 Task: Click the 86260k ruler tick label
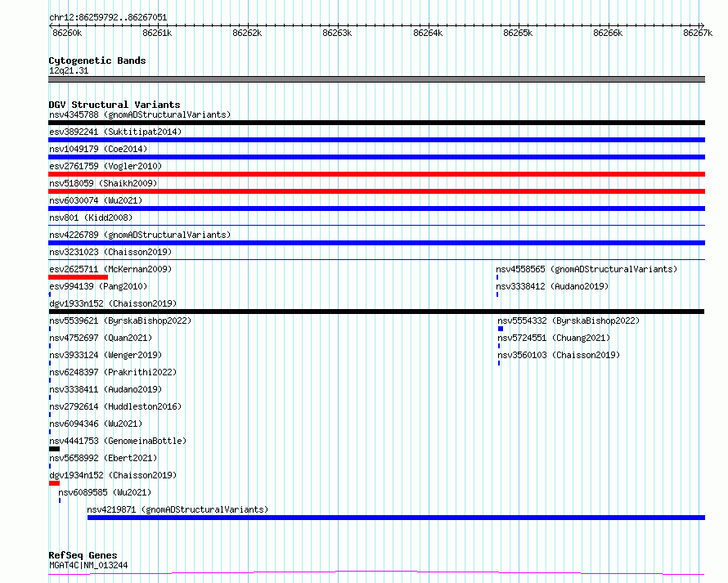coord(67,33)
